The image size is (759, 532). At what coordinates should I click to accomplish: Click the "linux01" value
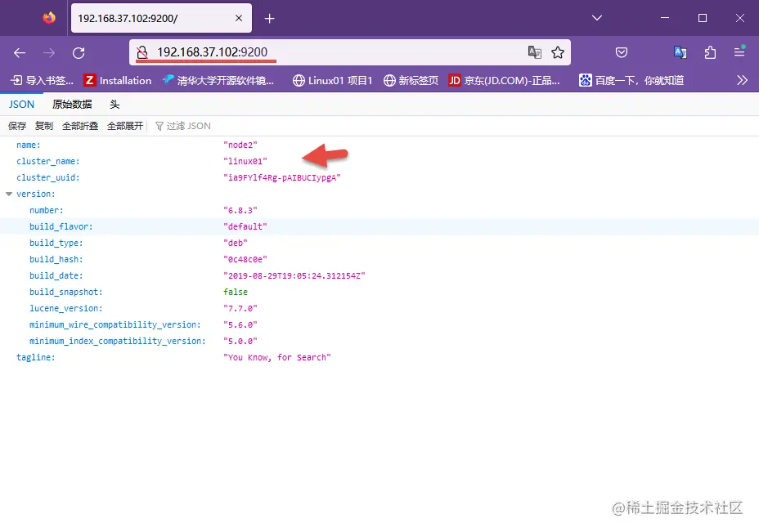click(245, 161)
